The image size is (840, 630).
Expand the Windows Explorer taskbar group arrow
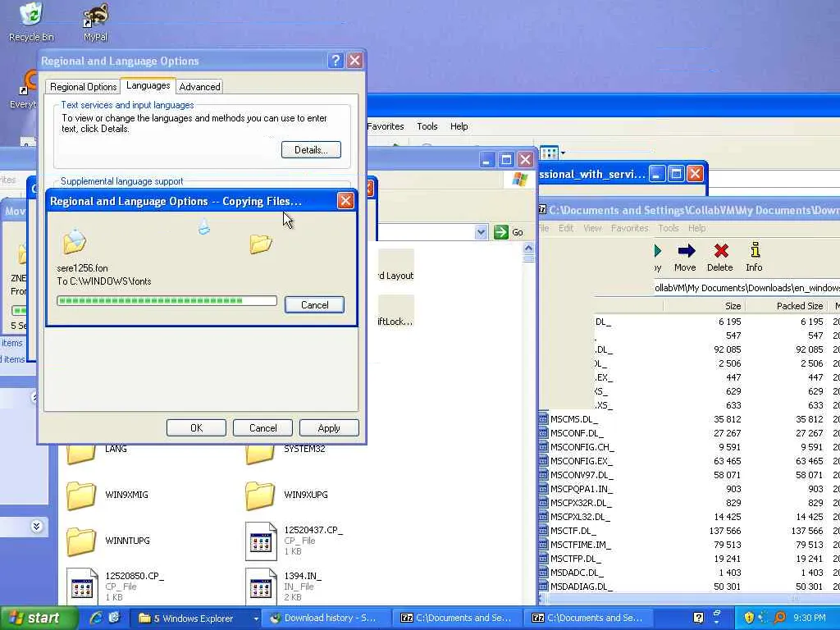(x=256, y=619)
